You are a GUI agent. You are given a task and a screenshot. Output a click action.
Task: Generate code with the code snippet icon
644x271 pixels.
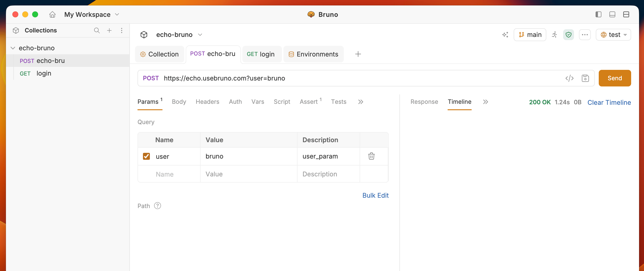569,78
